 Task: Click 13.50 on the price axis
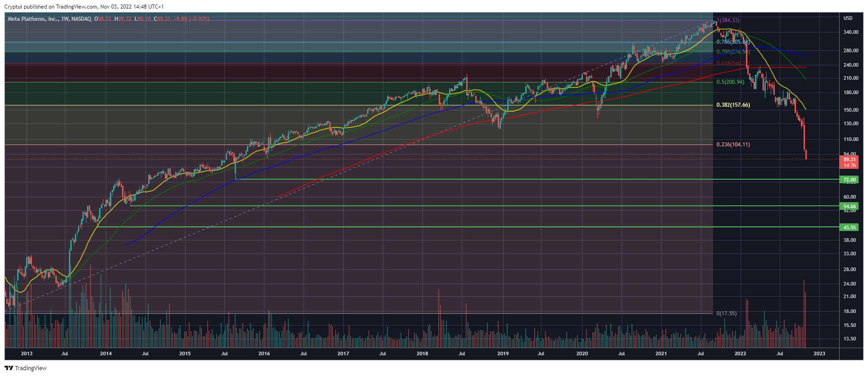[850, 339]
